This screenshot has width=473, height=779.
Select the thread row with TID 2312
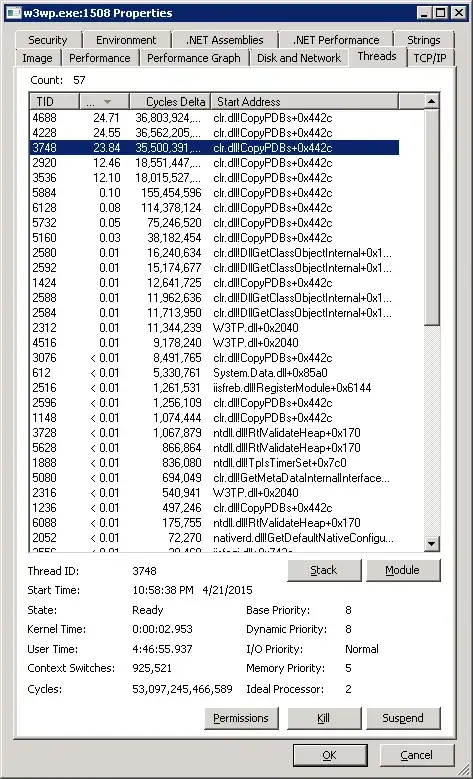pos(214,328)
